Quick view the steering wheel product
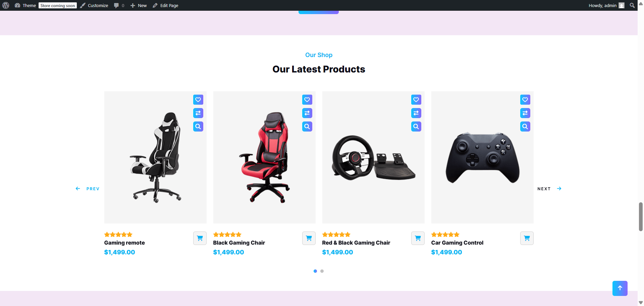The width and height of the screenshot is (644, 306). click(416, 126)
